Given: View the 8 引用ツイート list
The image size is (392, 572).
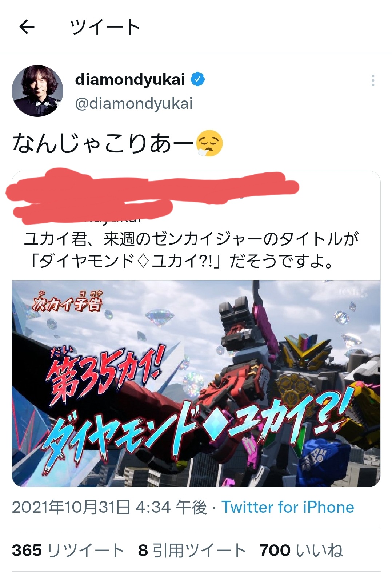Looking at the screenshot, I should [x=192, y=550].
